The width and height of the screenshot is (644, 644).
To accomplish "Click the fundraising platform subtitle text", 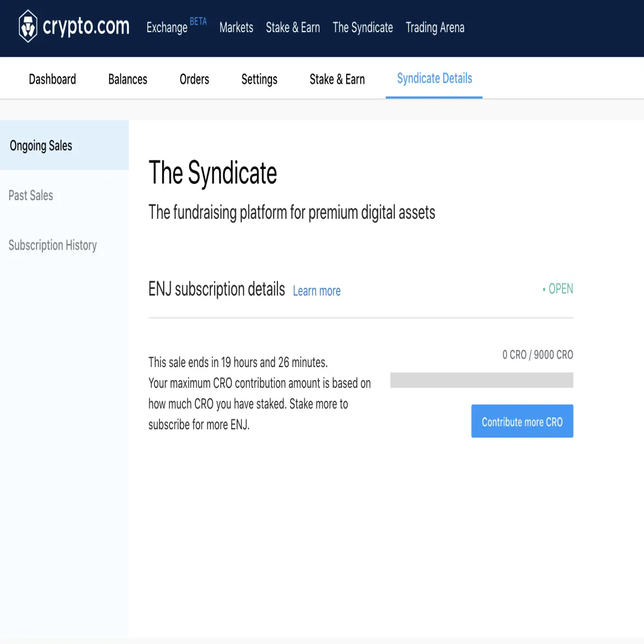I will (x=292, y=213).
